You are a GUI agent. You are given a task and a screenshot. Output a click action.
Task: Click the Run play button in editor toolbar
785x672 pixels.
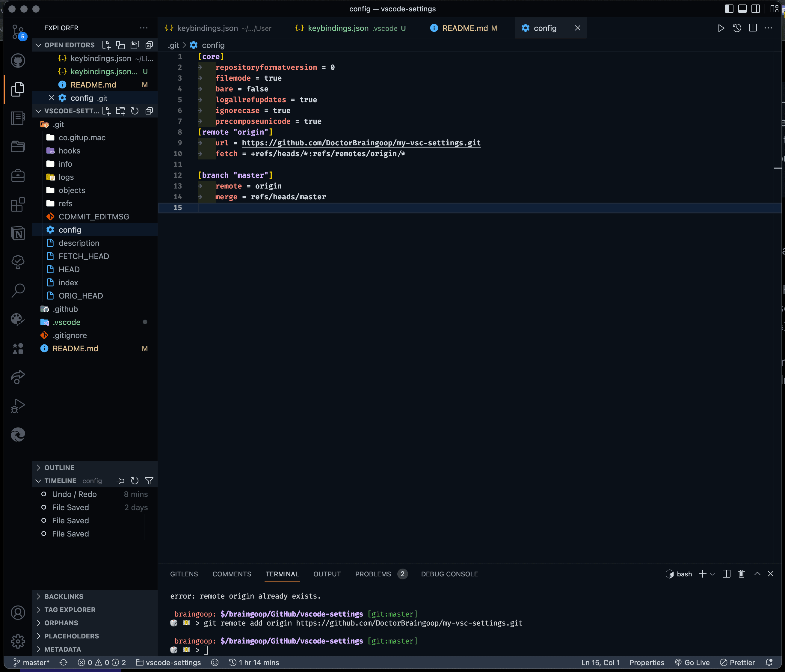click(721, 28)
